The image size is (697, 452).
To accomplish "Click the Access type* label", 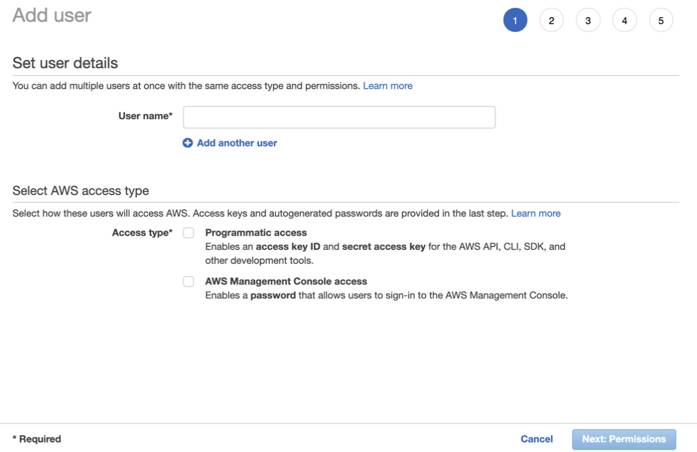I will coord(142,232).
